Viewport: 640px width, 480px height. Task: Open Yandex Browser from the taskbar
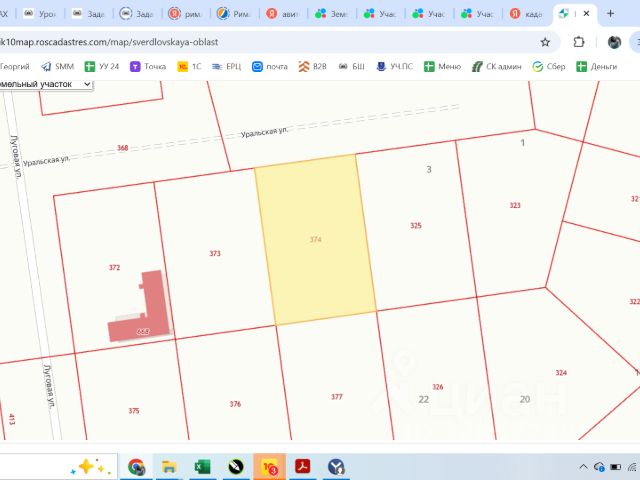336,467
